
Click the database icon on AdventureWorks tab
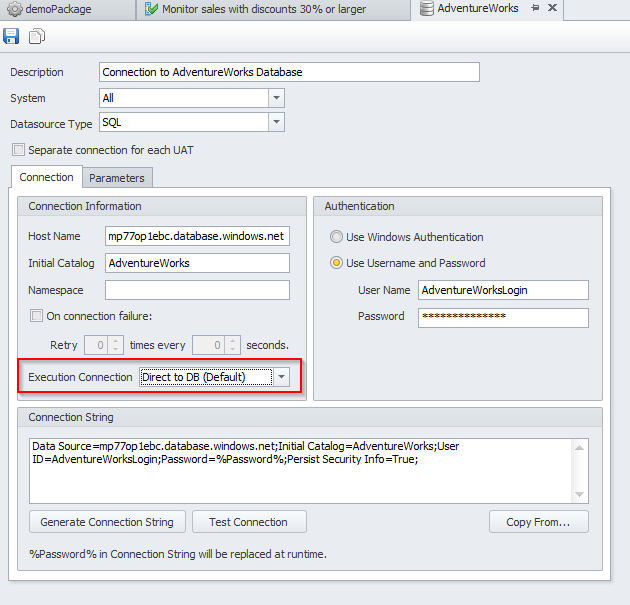click(426, 8)
